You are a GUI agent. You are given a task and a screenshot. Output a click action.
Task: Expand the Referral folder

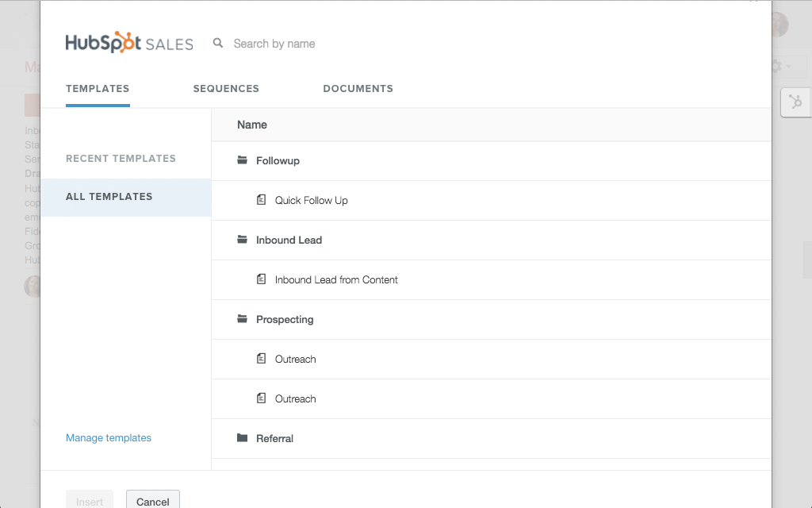tap(491, 438)
